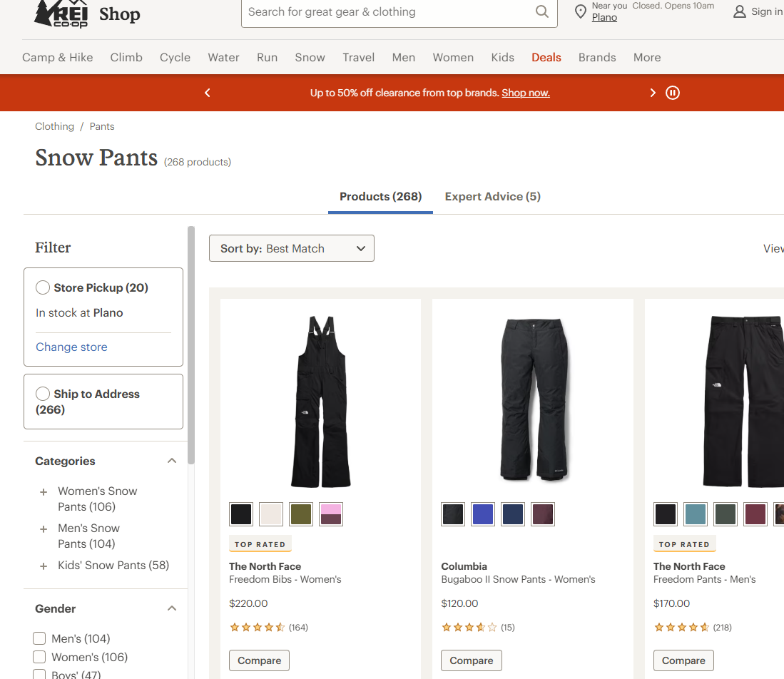The image size is (784, 679).
Task: Click the store location pin icon
Action: coord(580,11)
